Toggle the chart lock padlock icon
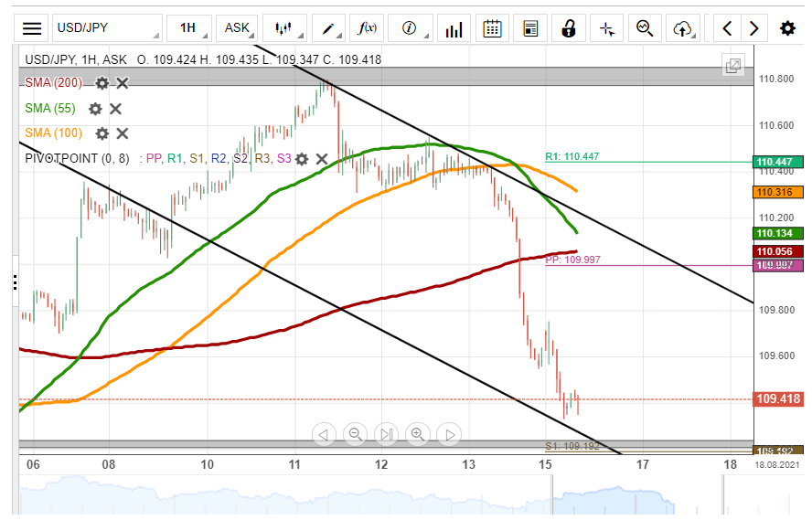The image size is (812, 520). [x=568, y=28]
